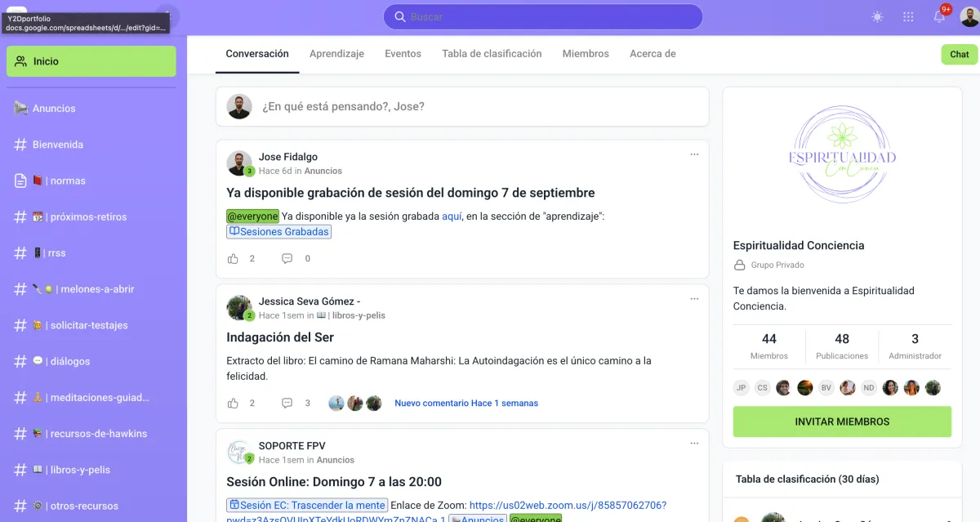Click the BV member avatar
980x522 pixels.
coord(826,388)
